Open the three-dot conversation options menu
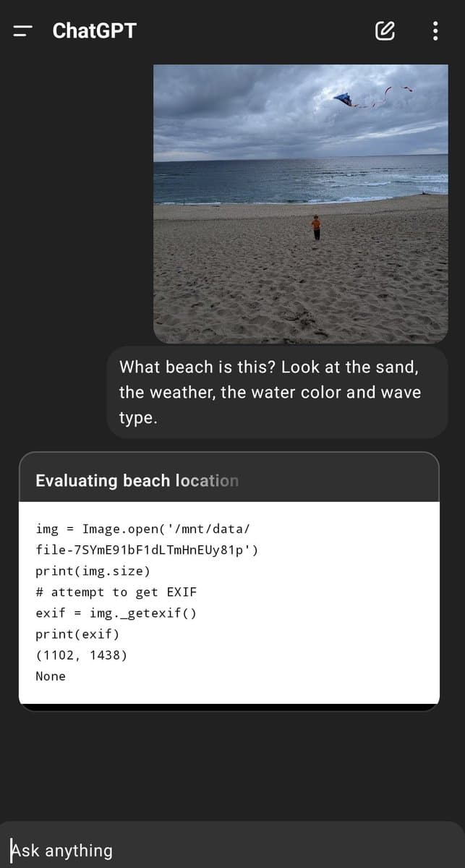 435,30
